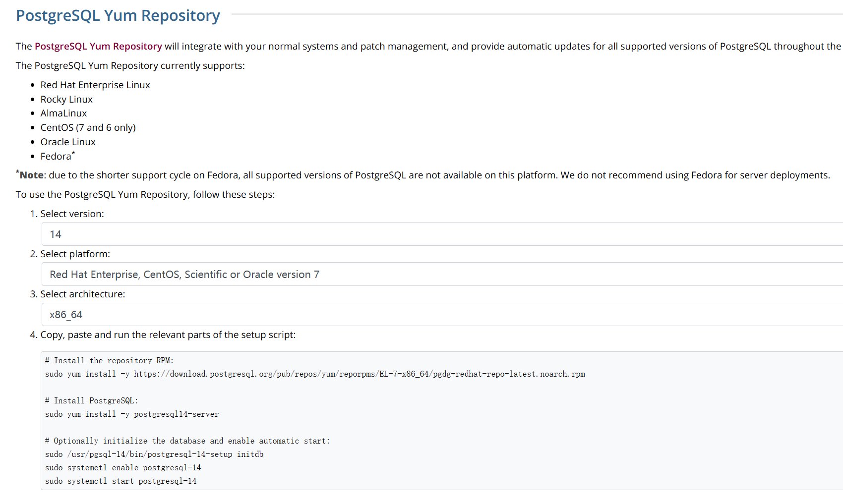Click the "# Optionally initialize the database" comment
The height and width of the screenshot is (504, 843).
[187, 441]
